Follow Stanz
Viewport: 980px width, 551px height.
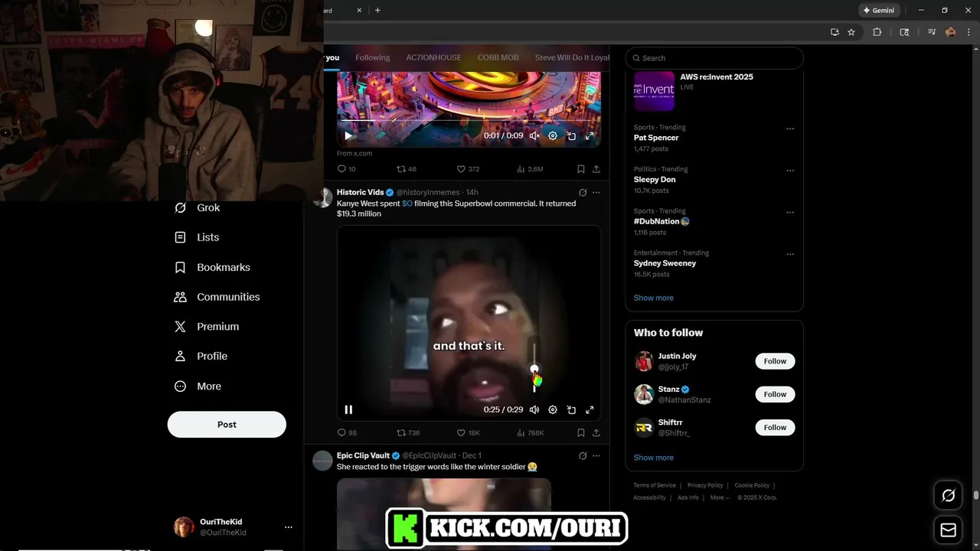[775, 394]
